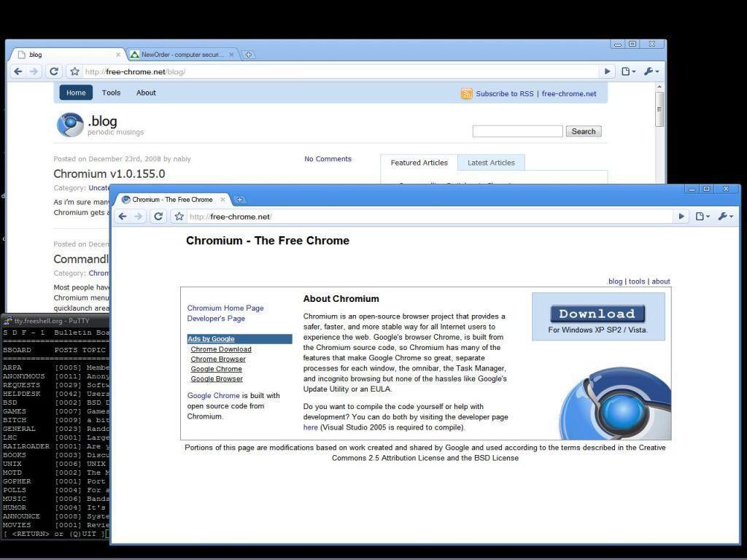
Task: Click the blog Search button
Action: pyautogui.click(x=584, y=131)
